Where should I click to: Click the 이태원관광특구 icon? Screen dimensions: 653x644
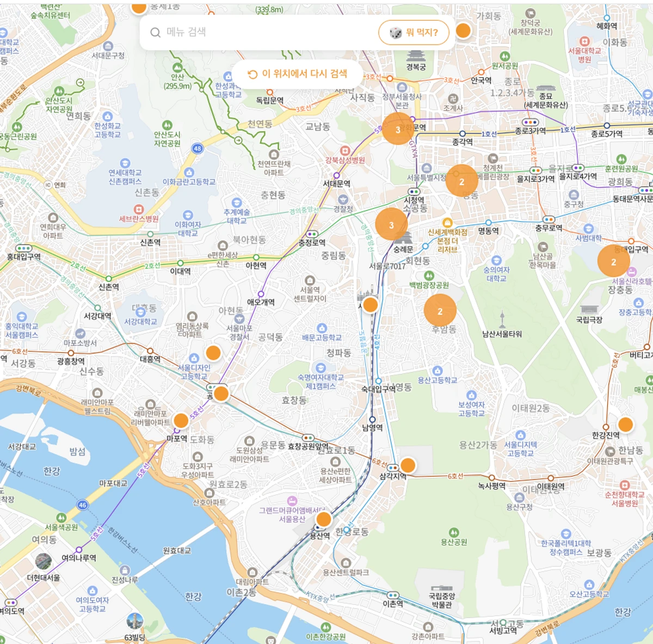point(609,451)
